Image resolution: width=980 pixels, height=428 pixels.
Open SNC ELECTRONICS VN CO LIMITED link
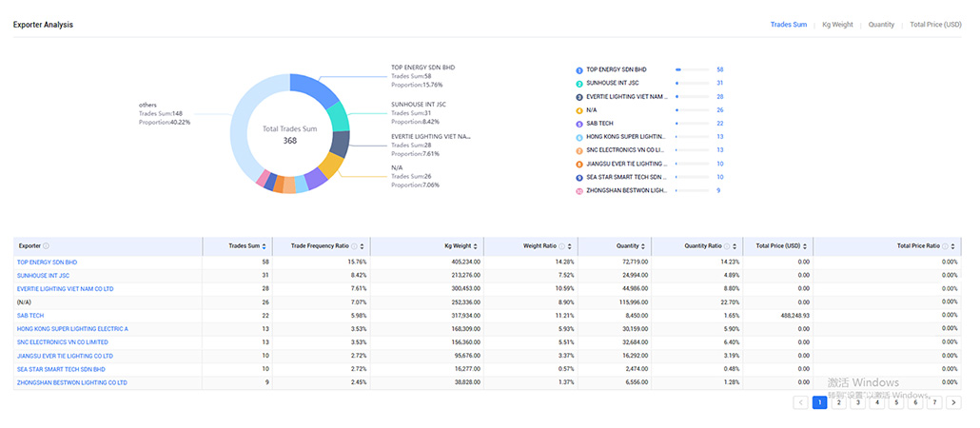click(x=63, y=342)
